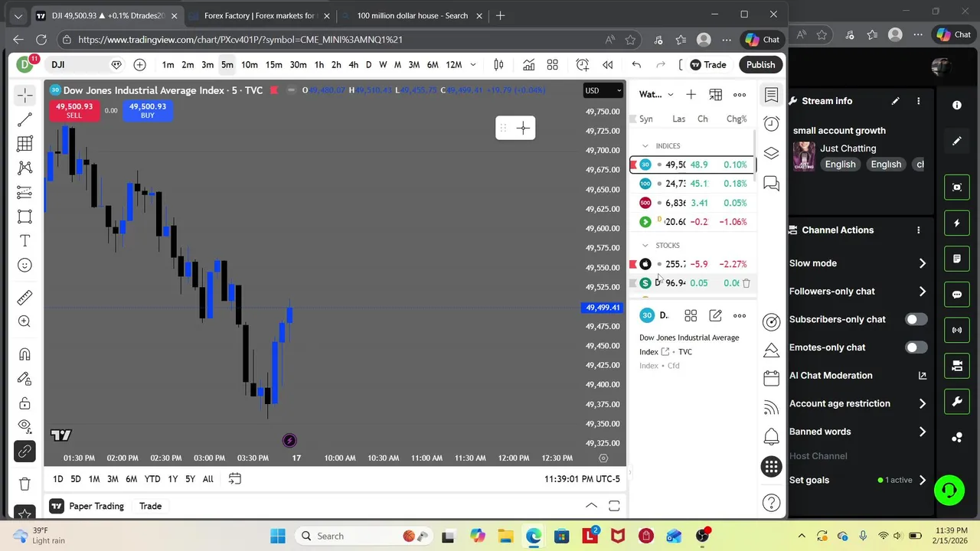Image resolution: width=980 pixels, height=551 pixels.
Task: Expand Account age restriction settings
Action: (x=922, y=403)
